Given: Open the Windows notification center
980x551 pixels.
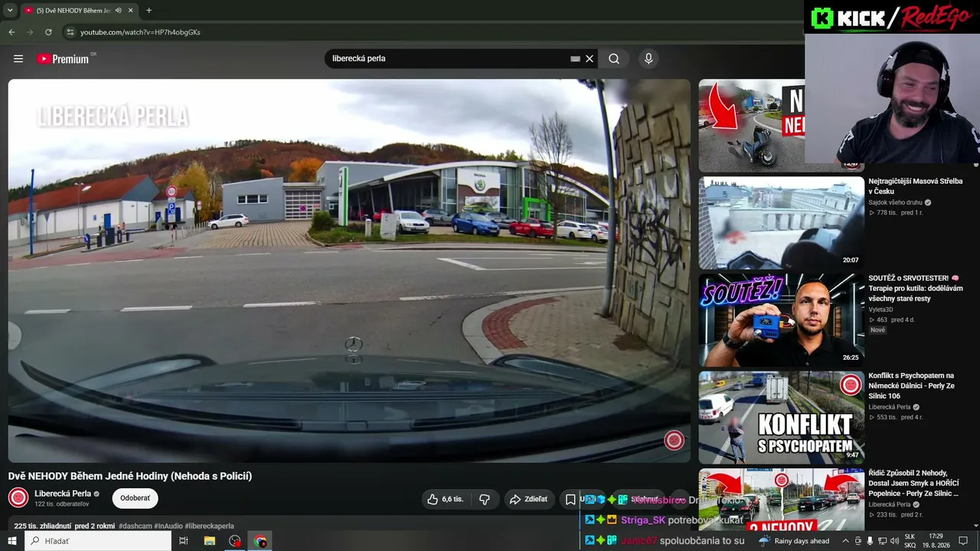Looking at the screenshot, I should point(964,541).
